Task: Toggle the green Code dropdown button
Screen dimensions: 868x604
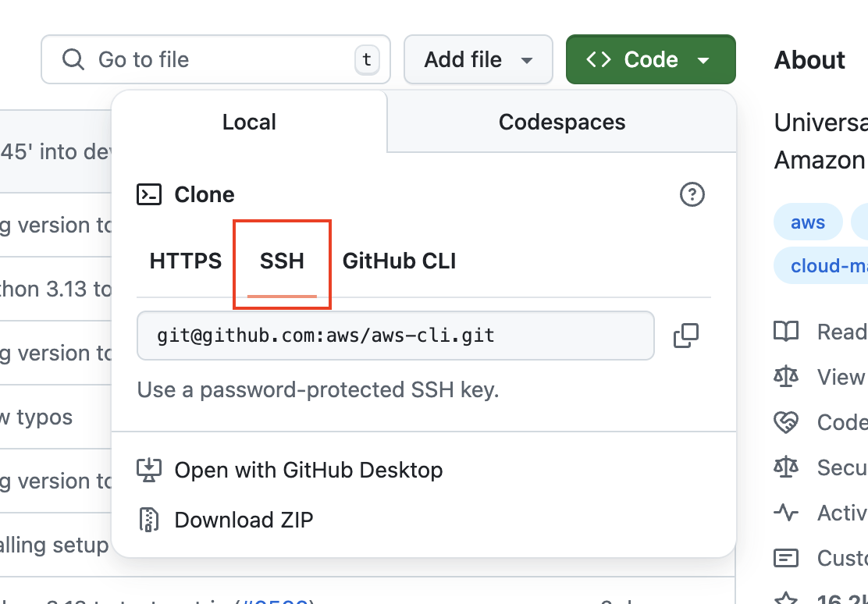Action: click(650, 59)
